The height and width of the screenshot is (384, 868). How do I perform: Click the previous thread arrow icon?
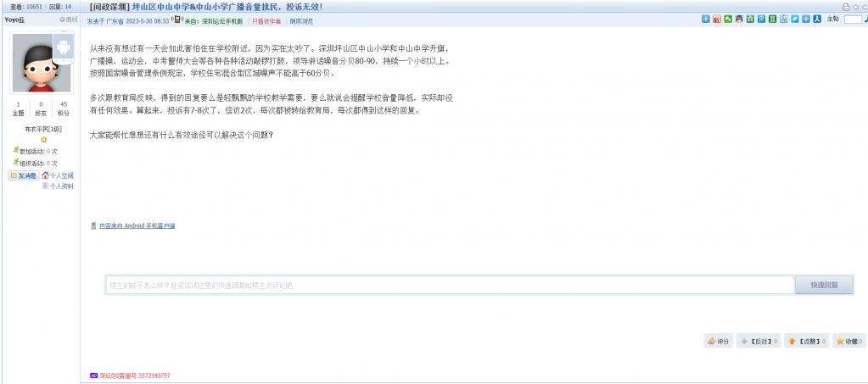point(856,7)
